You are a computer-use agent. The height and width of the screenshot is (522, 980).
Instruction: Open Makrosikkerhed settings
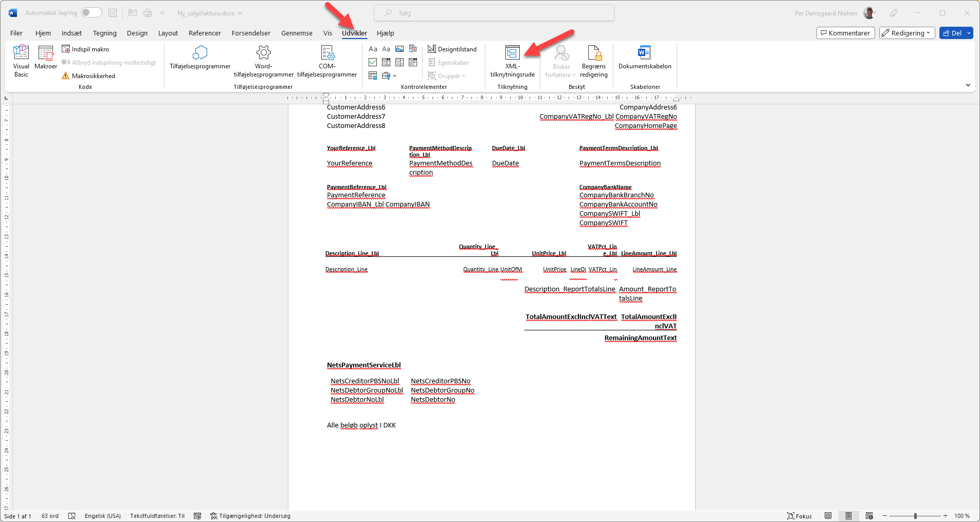[88, 76]
